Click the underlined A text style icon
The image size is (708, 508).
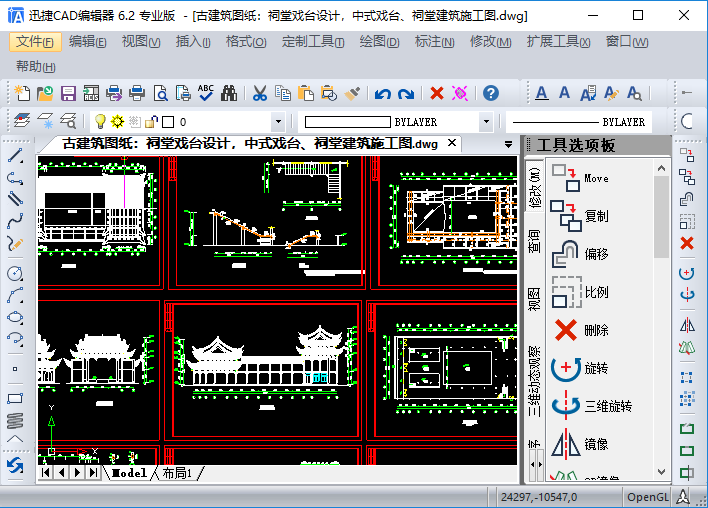541,93
